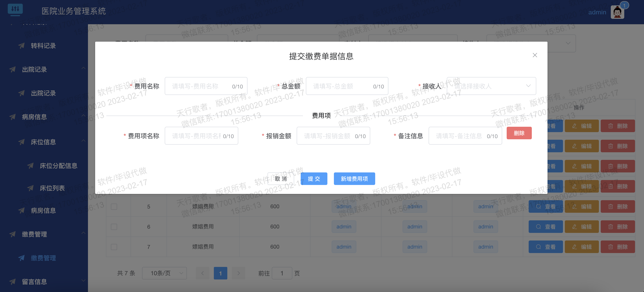644x292 pixels.
Task: Click the 费用名称 input field
Action: point(206,86)
